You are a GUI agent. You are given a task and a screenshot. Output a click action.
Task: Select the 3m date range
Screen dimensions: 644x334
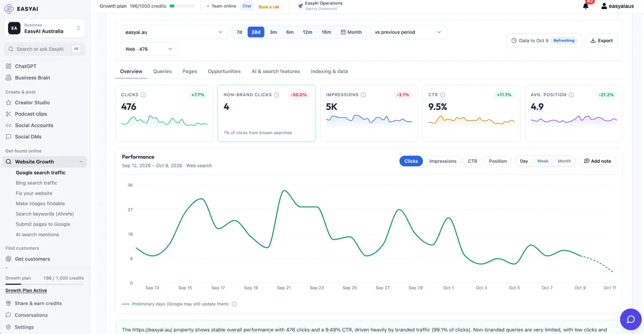(273, 32)
